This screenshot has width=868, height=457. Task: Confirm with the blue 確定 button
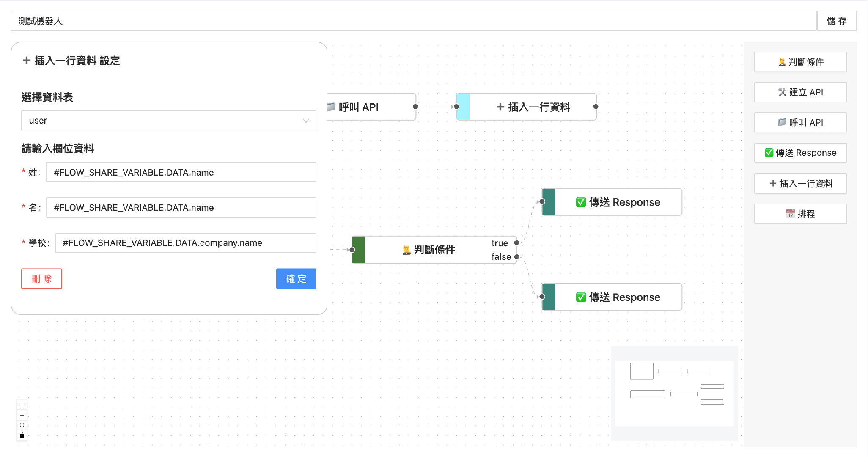tap(296, 279)
